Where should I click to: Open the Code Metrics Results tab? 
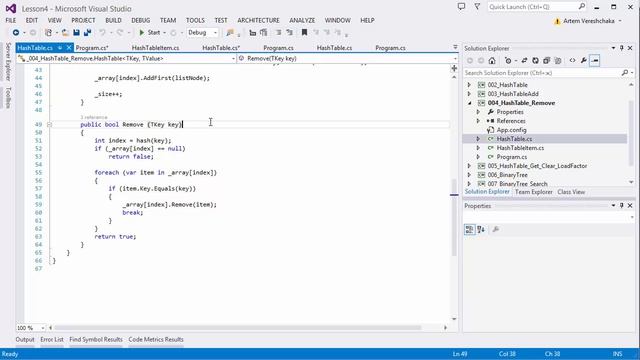156,339
